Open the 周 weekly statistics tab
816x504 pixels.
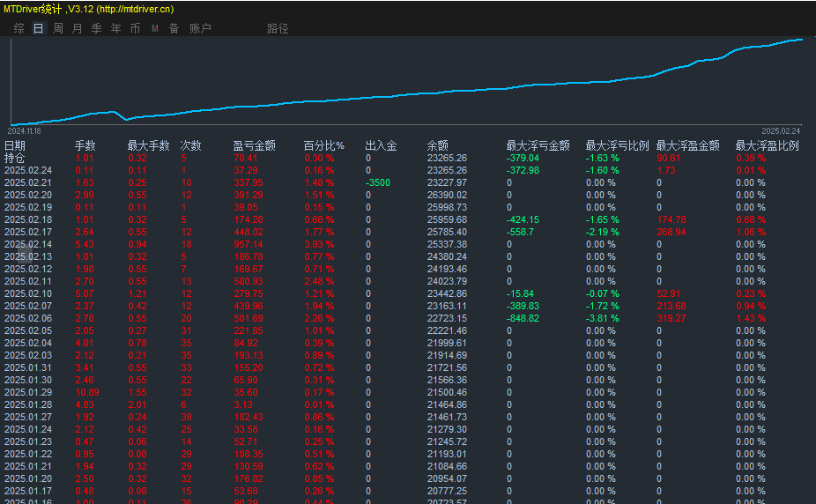(58, 28)
